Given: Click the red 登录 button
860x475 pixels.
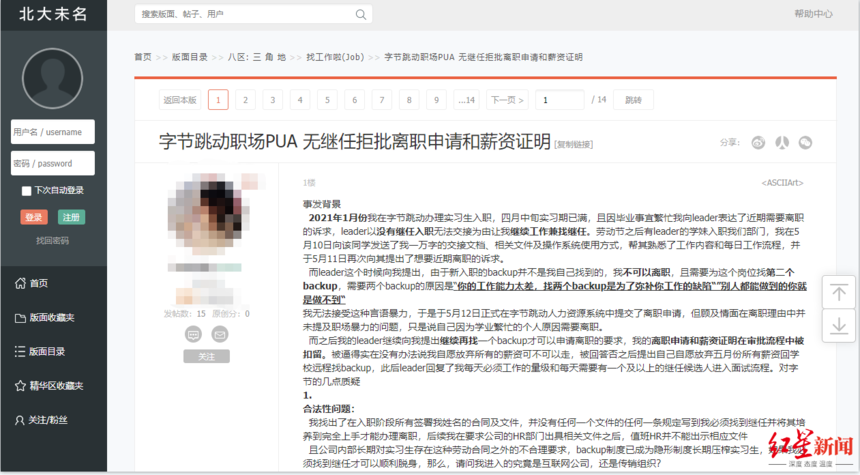Looking at the screenshot, I should [x=34, y=217].
